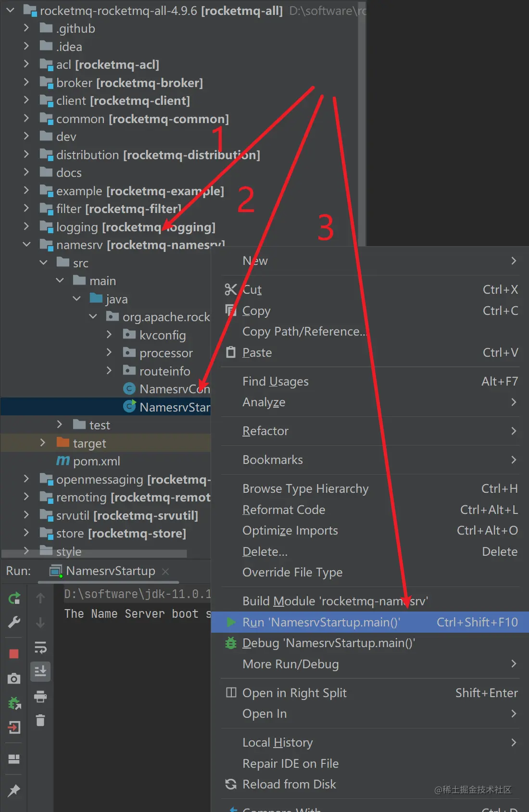Clear console with trash icon
This screenshot has height=812, width=529.
click(x=40, y=720)
